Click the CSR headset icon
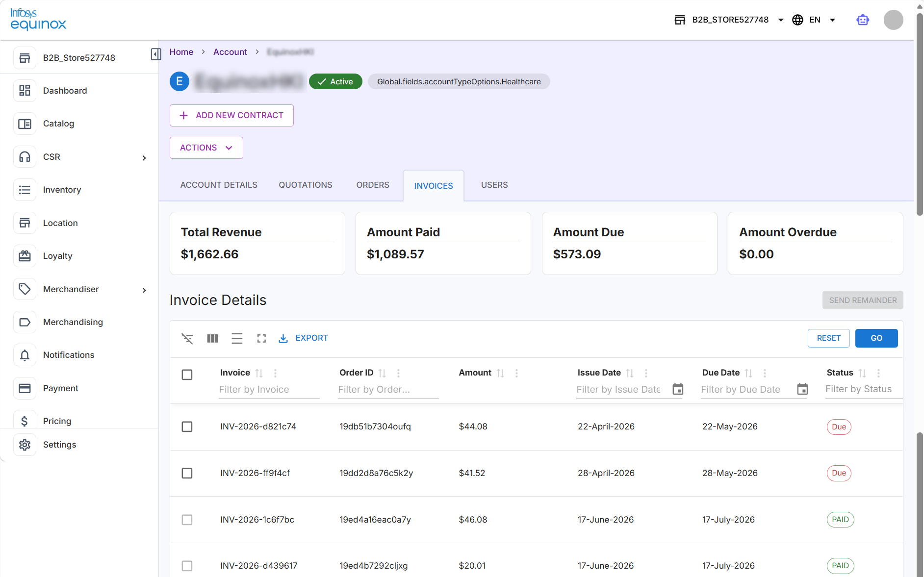 pos(25,157)
